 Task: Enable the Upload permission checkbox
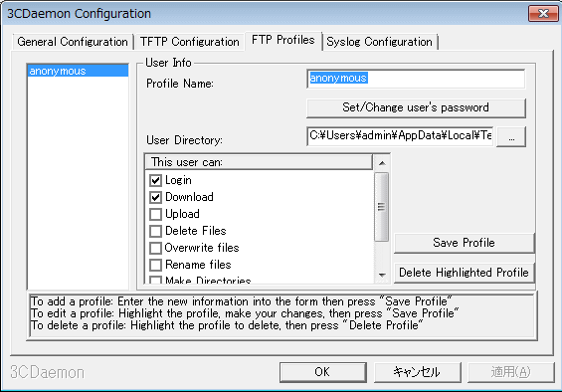(x=155, y=214)
